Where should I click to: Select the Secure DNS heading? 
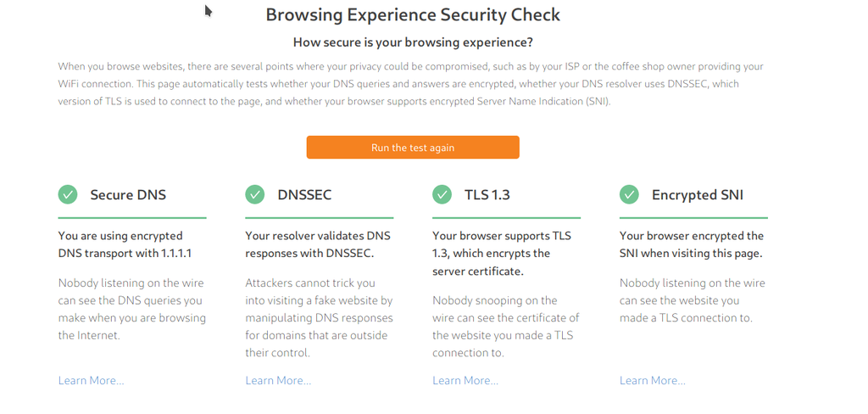coord(128,195)
